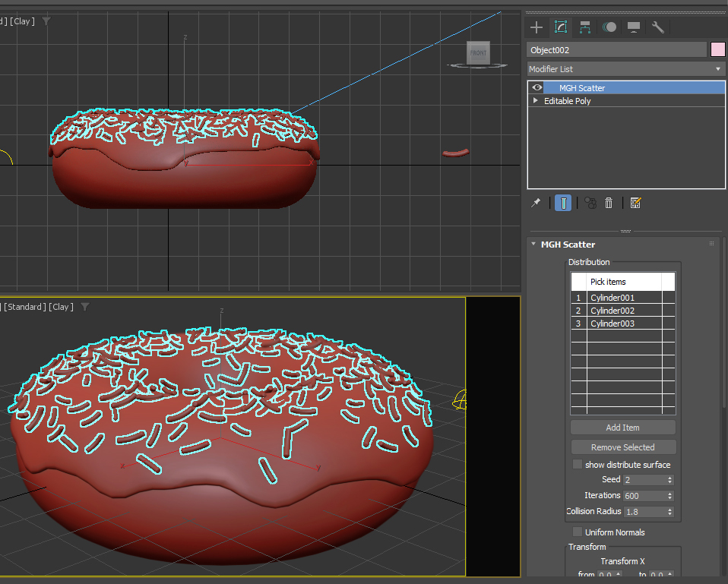Enable show distribute surface checkbox

tap(578, 464)
